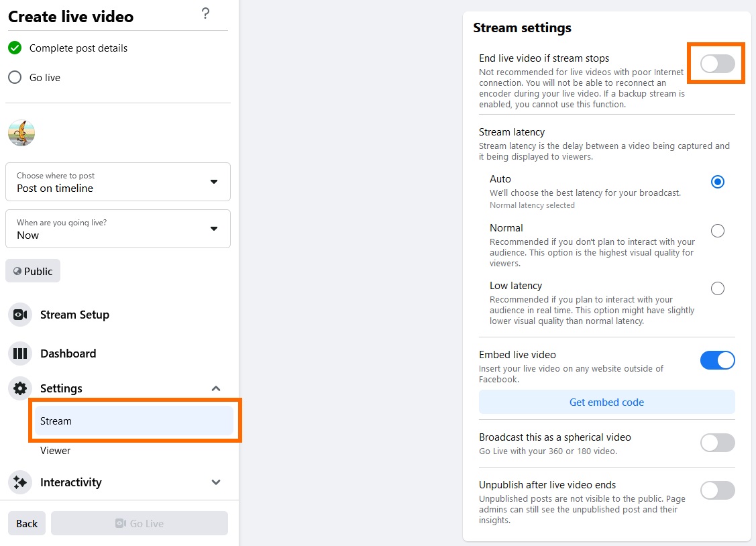Click the Dashboard columns icon

[x=20, y=353]
